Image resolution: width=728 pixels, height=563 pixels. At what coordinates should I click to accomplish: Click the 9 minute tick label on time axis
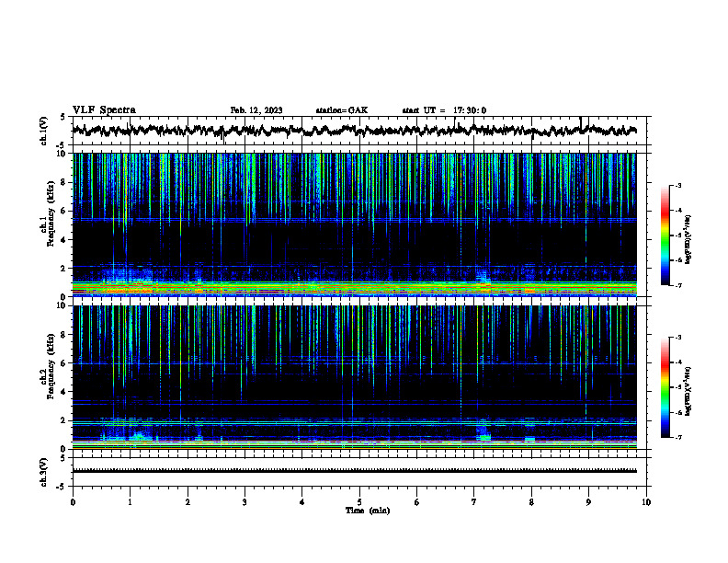coord(588,502)
